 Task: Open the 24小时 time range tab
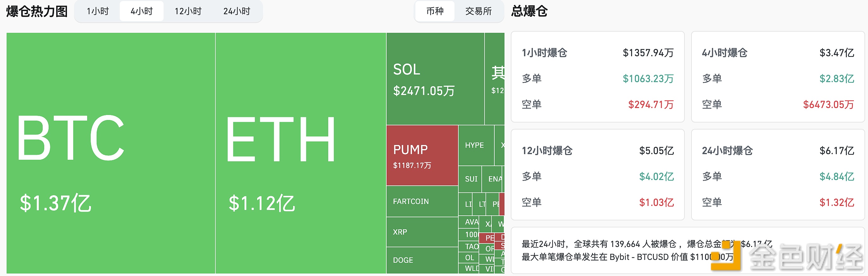237,11
